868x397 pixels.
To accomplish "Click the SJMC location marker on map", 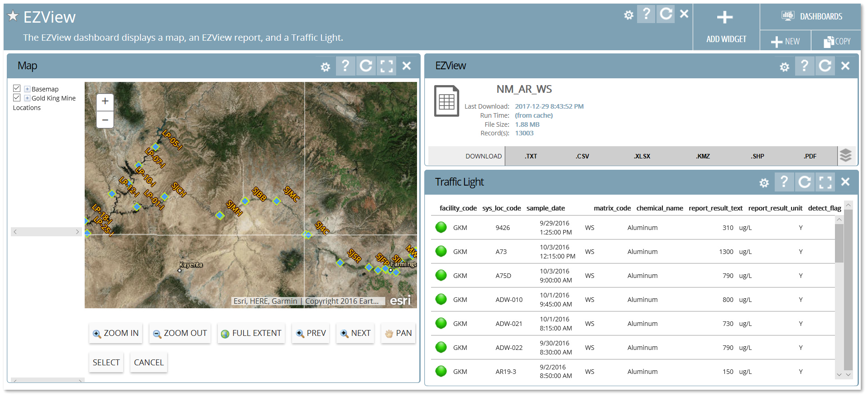I will pyautogui.click(x=277, y=201).
